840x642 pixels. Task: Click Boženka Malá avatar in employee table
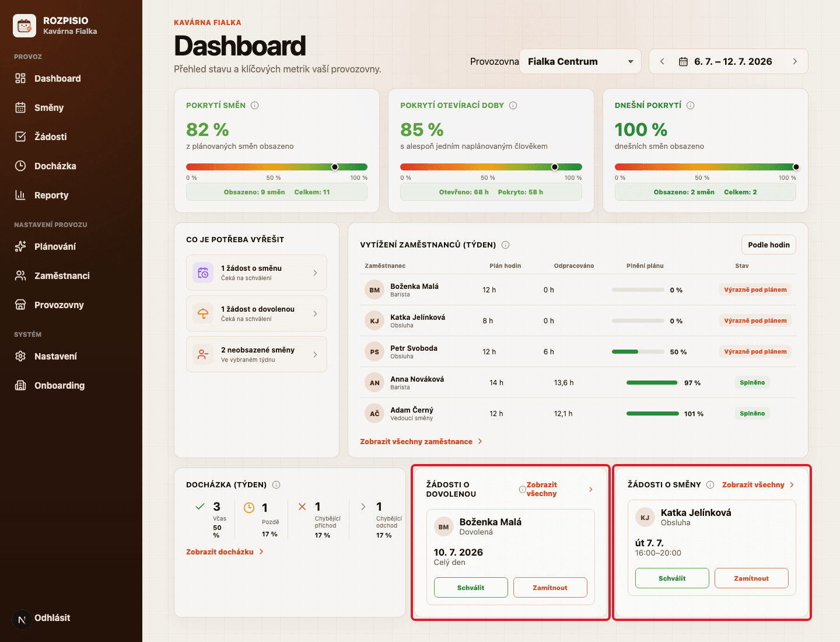coord(374,290)
